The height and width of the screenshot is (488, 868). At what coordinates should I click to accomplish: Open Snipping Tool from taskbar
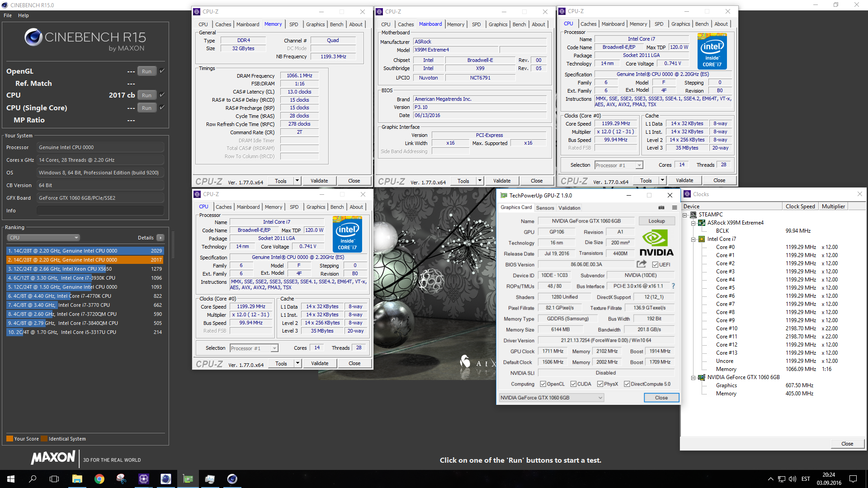(121, 479)
